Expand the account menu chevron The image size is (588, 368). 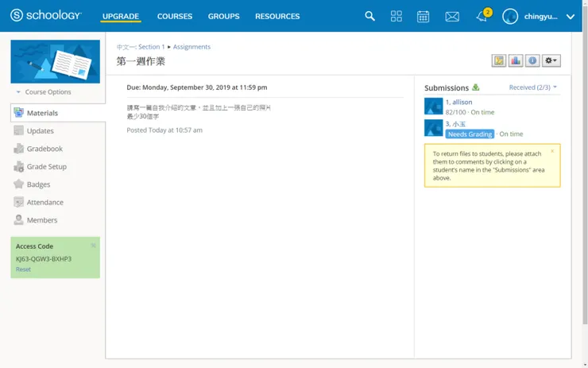pos(571,17)
